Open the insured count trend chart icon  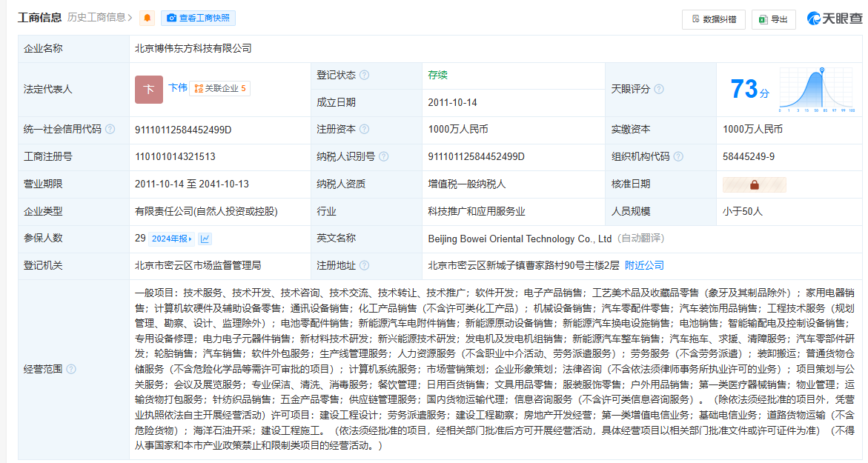pyautogui.click(x=205, y=239)
